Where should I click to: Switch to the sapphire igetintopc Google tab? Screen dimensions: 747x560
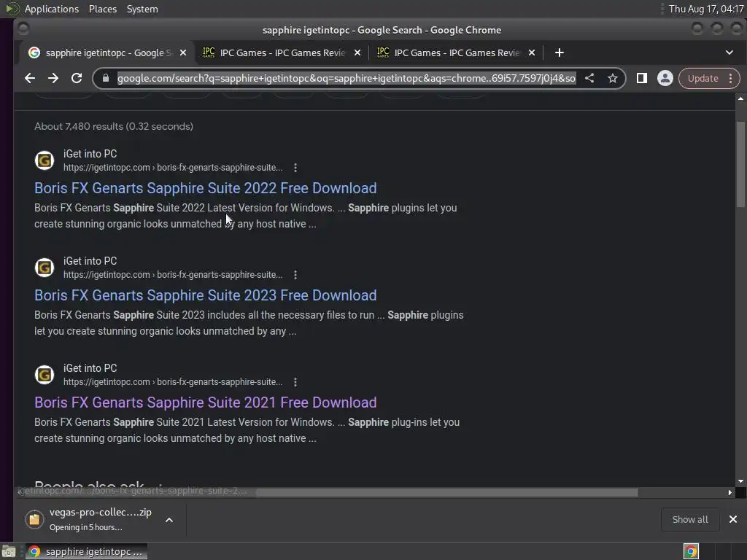(107, 52)
